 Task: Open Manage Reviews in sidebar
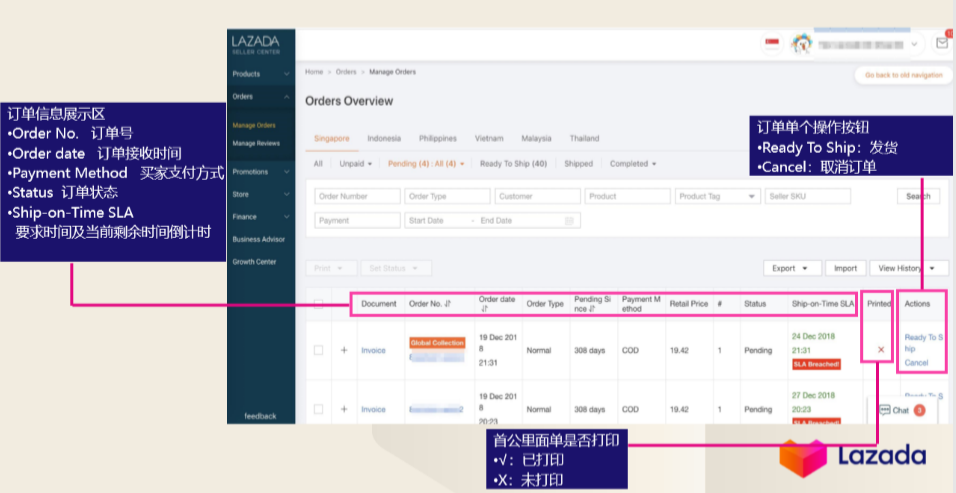256,144
